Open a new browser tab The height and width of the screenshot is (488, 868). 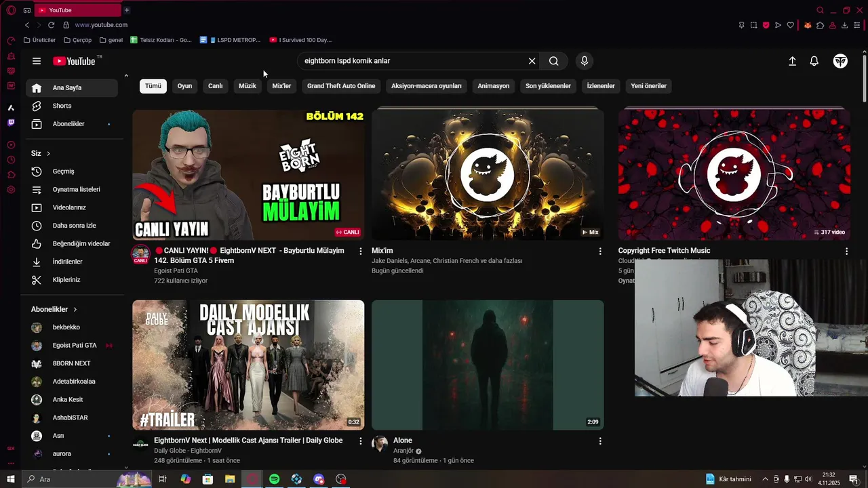pyautogui.click(x=126, y=10)
